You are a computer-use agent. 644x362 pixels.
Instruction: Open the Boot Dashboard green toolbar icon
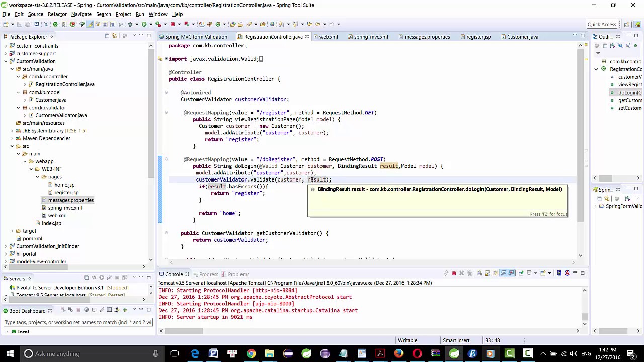(55, 24)
